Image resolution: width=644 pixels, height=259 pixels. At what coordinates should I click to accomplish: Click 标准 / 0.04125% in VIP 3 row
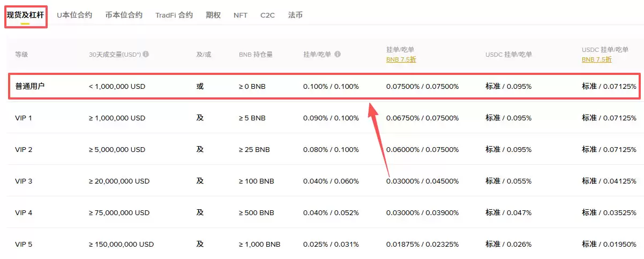(x=609, y=181)
